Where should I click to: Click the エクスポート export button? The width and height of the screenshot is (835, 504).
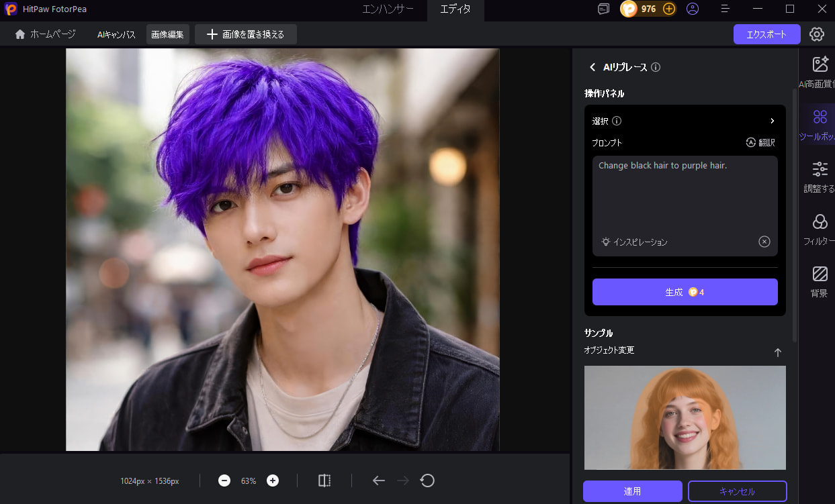[766, 34]
